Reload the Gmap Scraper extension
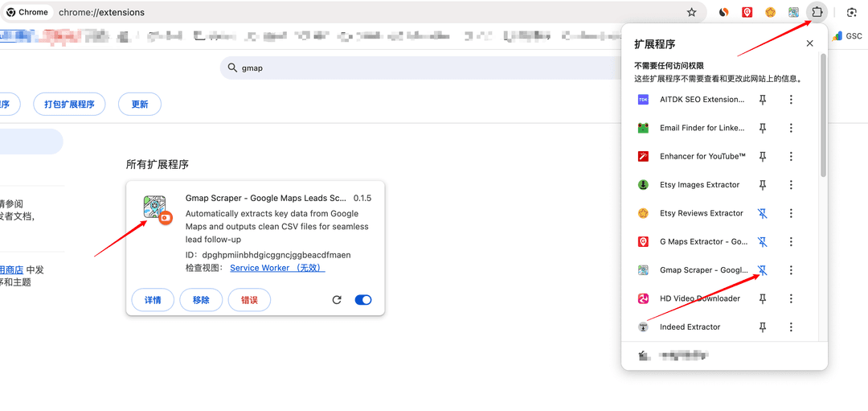The height and width of the screenshot is (411, 868). point(337,300)
